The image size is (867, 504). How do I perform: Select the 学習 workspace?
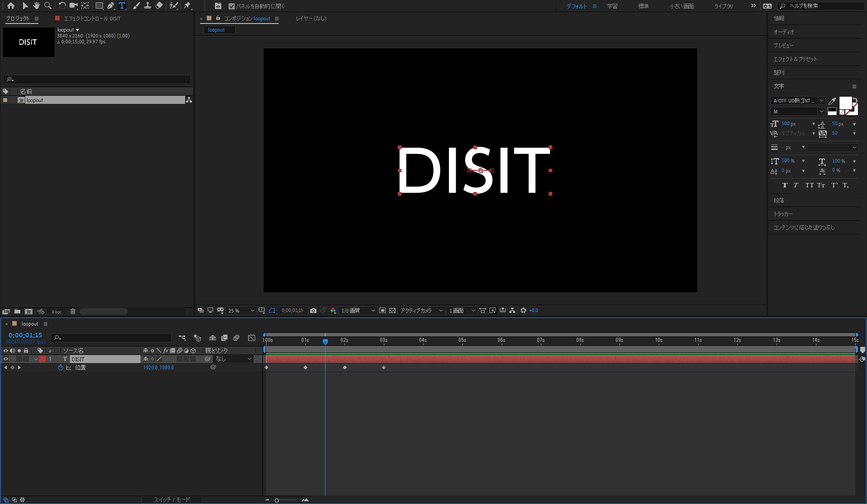click(612, 6)
